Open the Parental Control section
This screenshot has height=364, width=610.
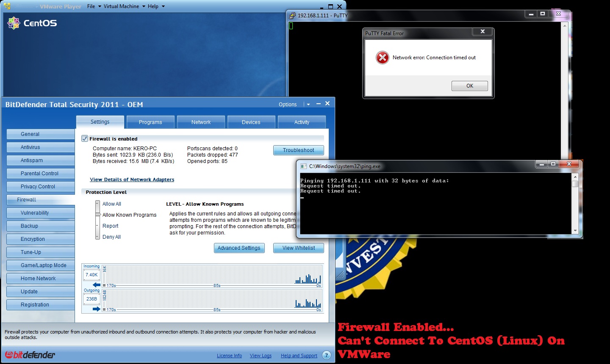tap(41, 174)
